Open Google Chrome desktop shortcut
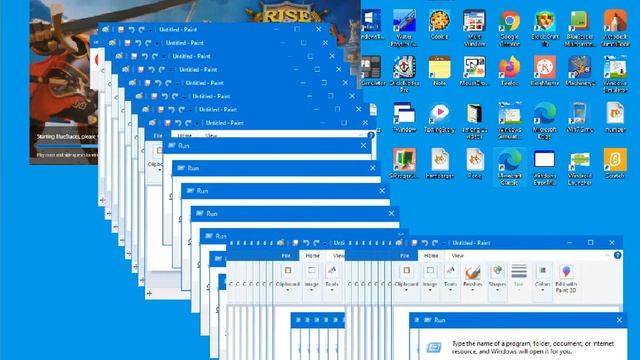This screenshot has height=360, width=640. point(509,28)
